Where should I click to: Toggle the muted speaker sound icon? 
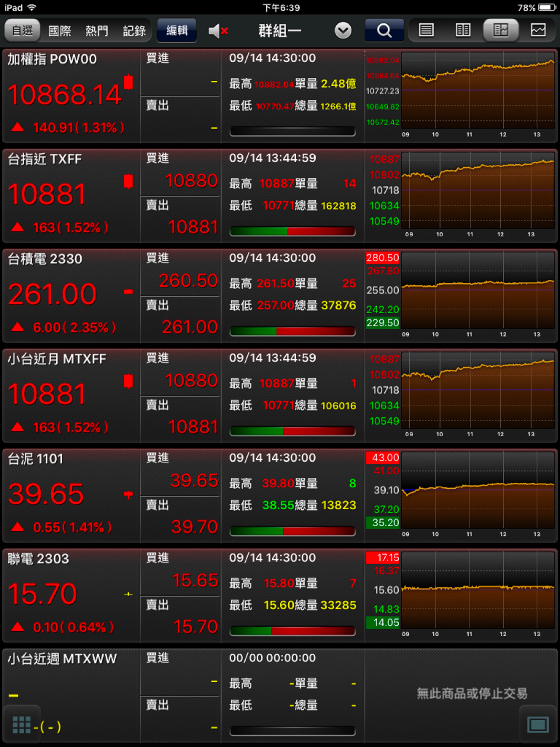click(218, 31)
